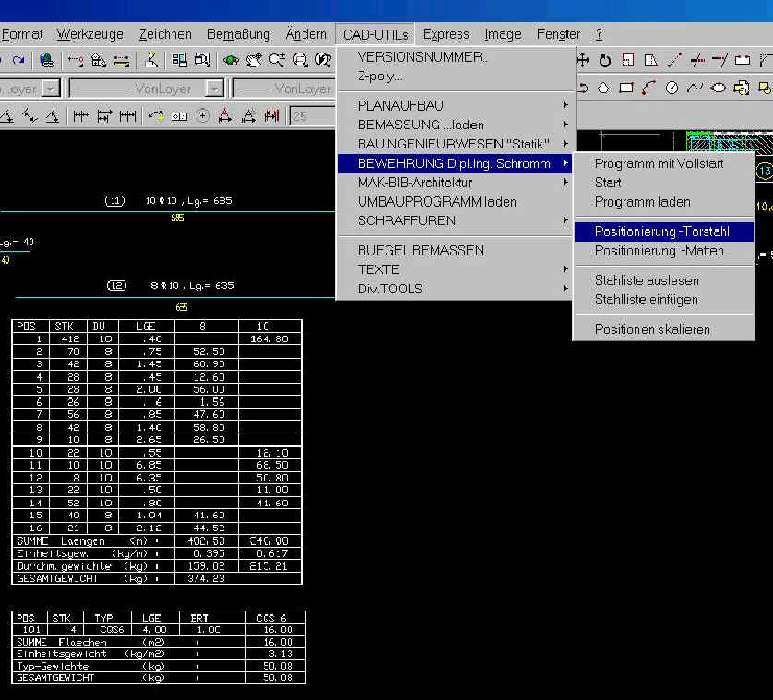Select the Extend tool

point(719,61)
